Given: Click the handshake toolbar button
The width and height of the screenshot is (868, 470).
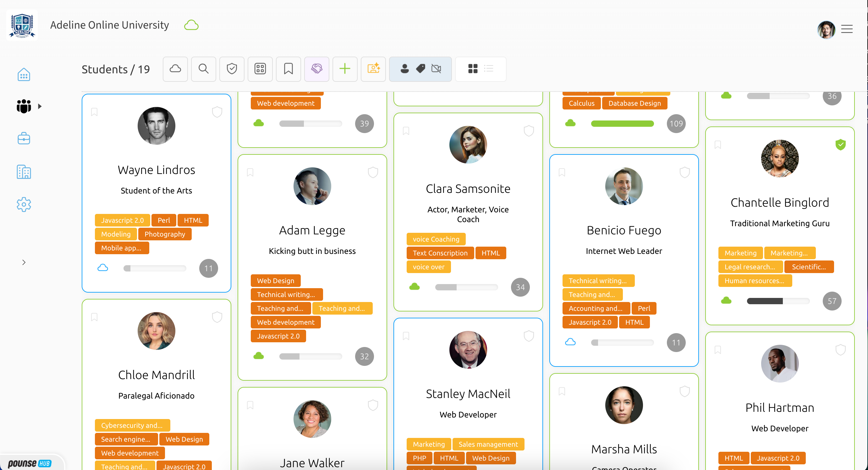Looking at the screenshot, I should pos(317,69).
